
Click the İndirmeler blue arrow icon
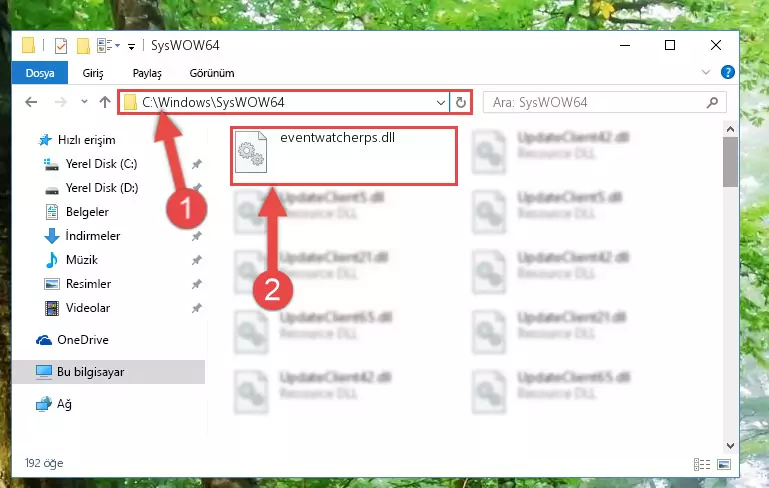(51, 236)
